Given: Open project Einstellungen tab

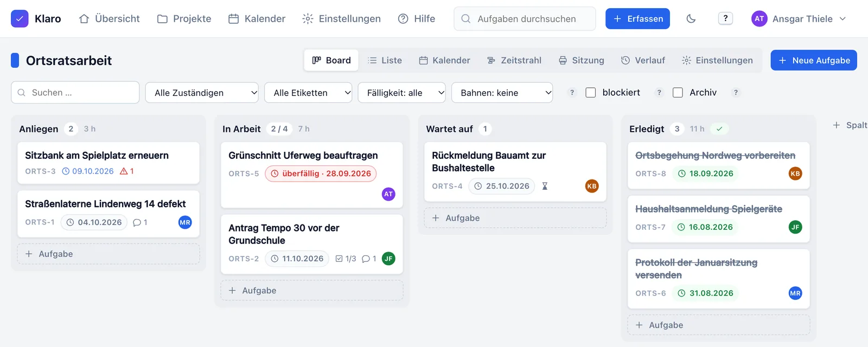Looking at the screenshot, I should [717, 60].
